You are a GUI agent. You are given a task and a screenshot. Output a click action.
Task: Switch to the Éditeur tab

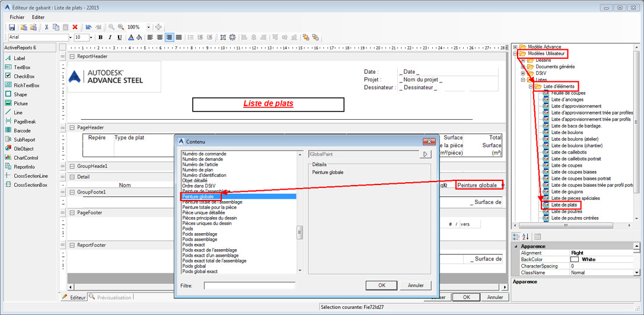coord(74,297)
